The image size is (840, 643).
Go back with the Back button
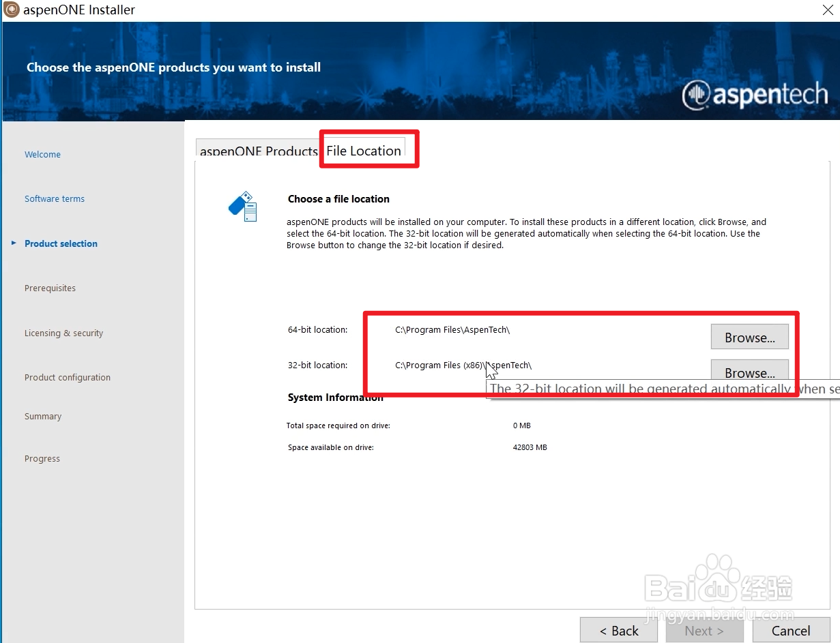[619, 630]
